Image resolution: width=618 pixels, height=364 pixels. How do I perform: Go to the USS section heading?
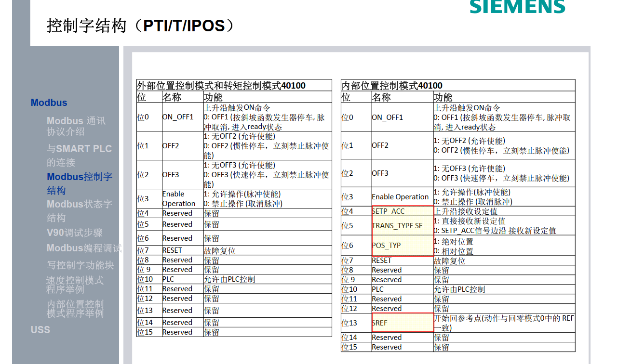(x=40, y=330)
